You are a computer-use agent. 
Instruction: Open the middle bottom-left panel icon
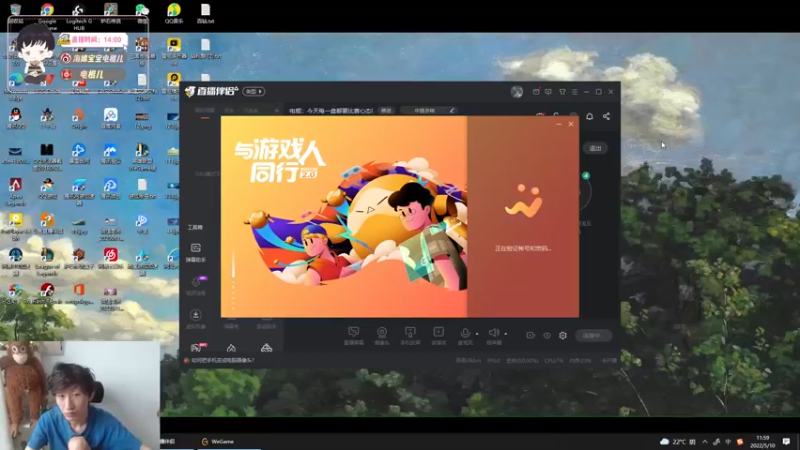231,348
